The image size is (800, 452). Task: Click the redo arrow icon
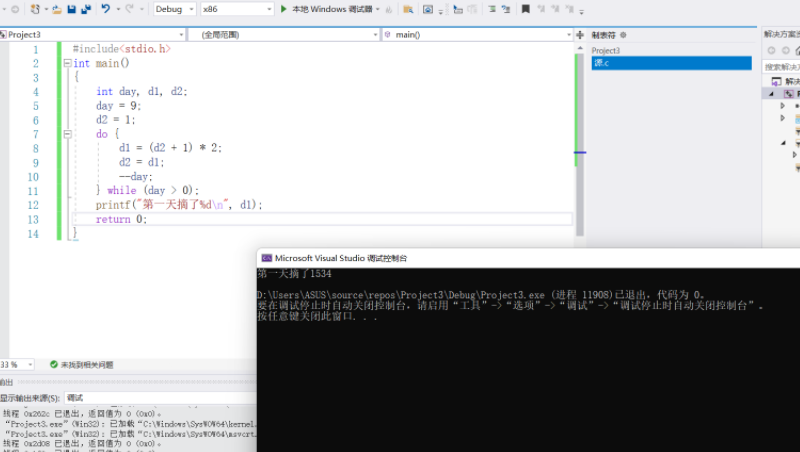pyautogui.click(x=130, y=9)
